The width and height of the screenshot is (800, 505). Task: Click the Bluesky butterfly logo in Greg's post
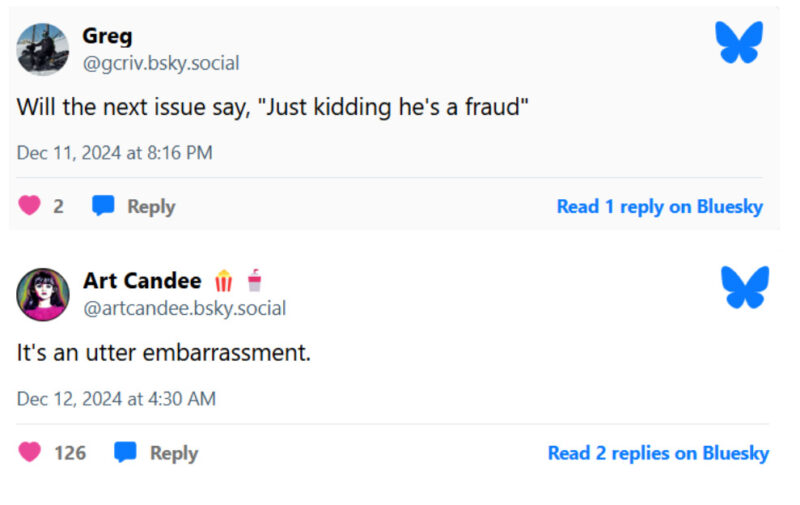[x=739, y=43]
